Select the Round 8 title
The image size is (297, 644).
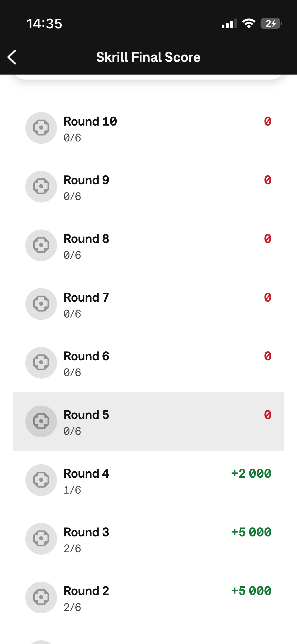click(86, 239)
